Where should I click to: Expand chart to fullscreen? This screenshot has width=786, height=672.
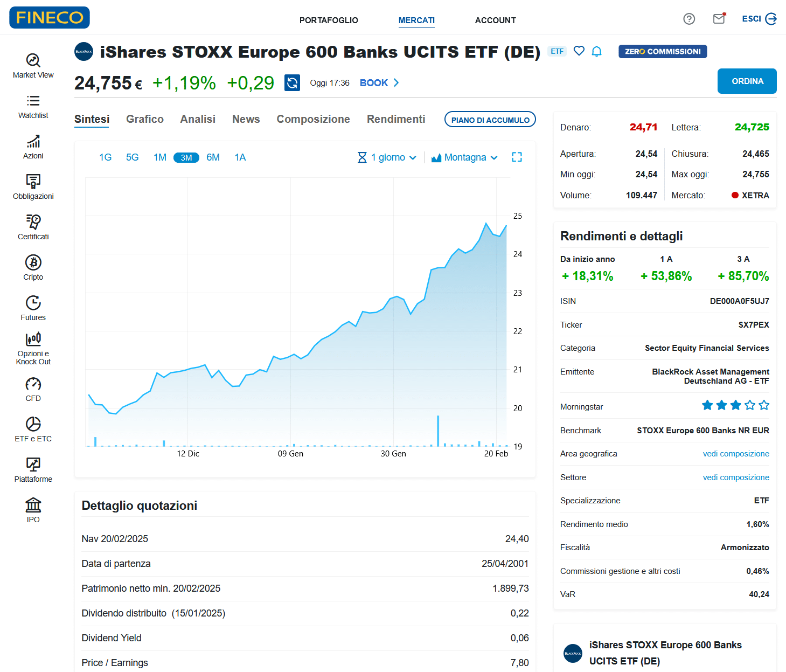(x=517, y=157)
